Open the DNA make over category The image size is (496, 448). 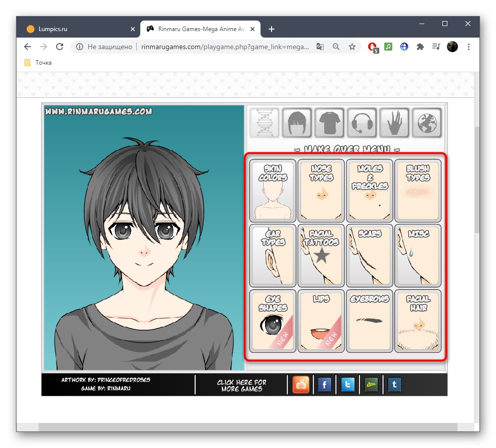(265, 123)
